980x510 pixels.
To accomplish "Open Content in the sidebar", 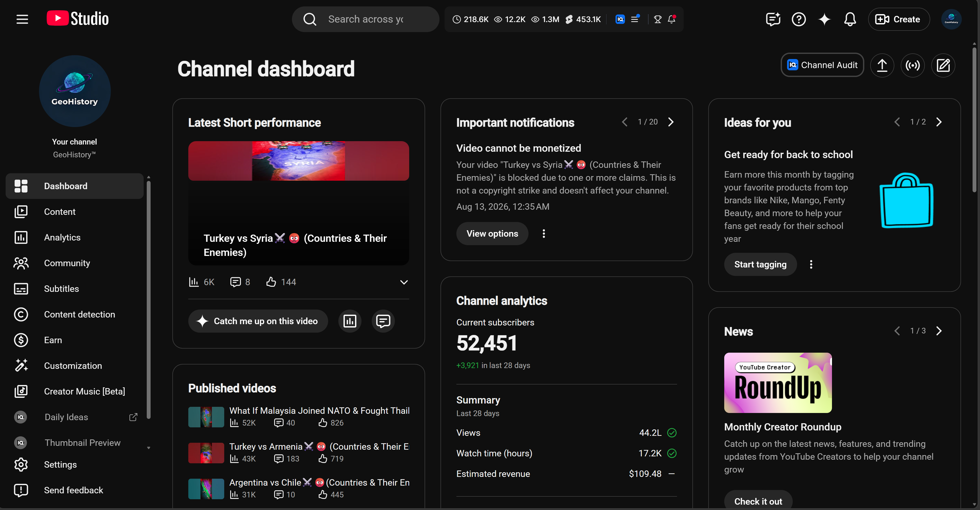I will coord(75,211).
